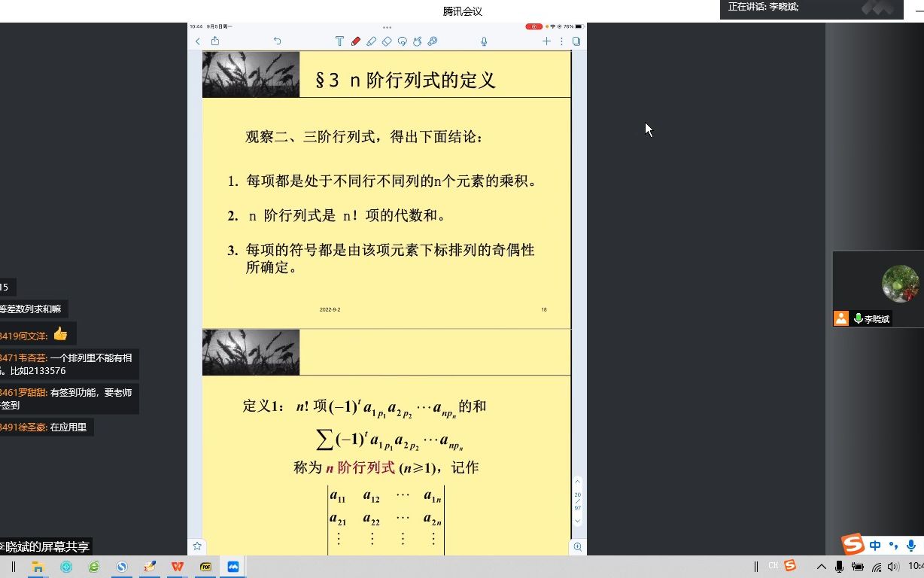This screenshot has height=578, width=924.
Task: Toggle bookmark star on the current page
Action: pos(197,547)
